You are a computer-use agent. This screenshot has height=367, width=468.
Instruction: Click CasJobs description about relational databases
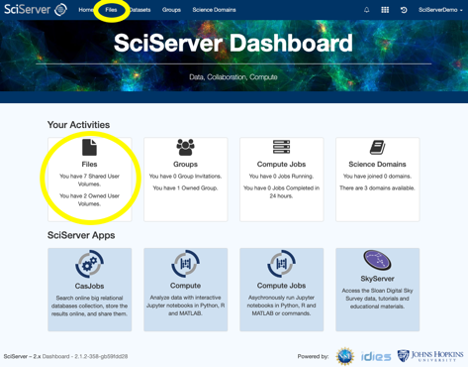click(x=89, y=306)
